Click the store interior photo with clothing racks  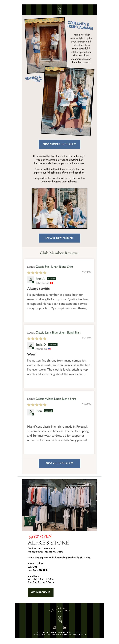coord(59,505)
